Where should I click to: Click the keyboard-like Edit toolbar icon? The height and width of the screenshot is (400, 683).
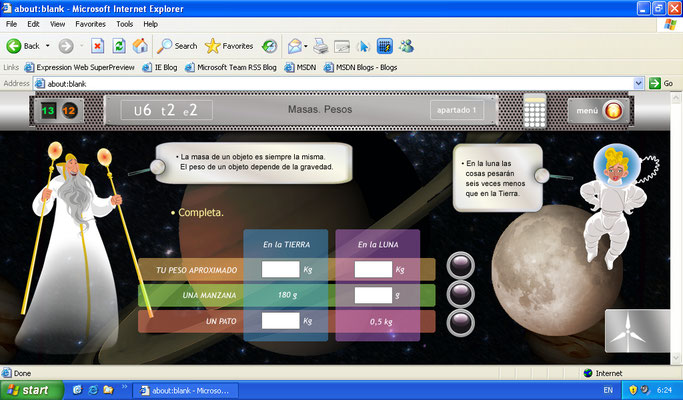pyautogui.click(x=342, y=46)
